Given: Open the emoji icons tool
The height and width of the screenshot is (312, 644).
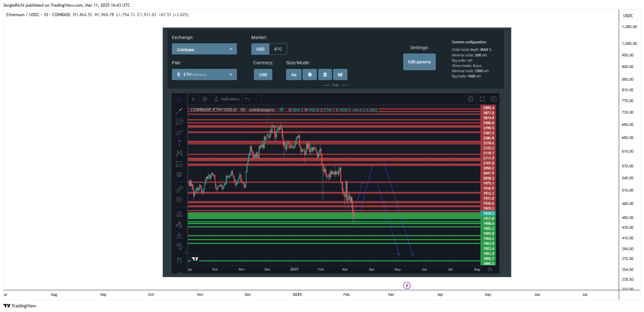Looking at the screenshot, I should pyautogui.click(x=179, y=174).
